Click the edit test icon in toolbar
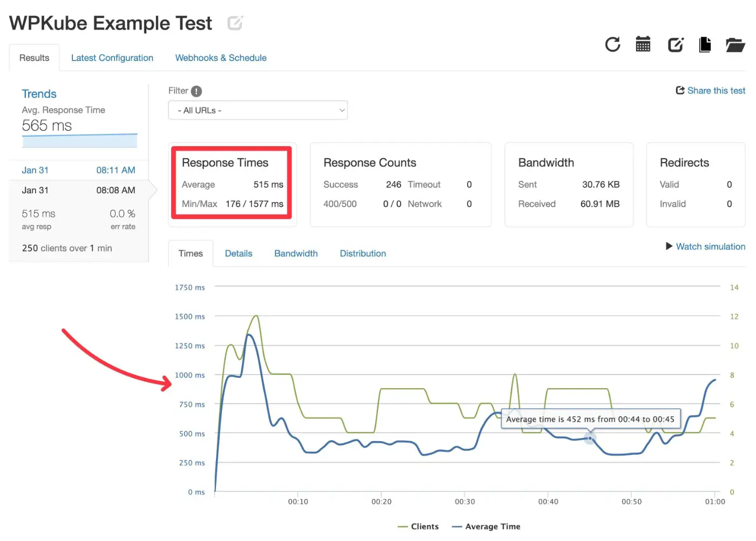 pyautogui.click(x=675, y=44)
